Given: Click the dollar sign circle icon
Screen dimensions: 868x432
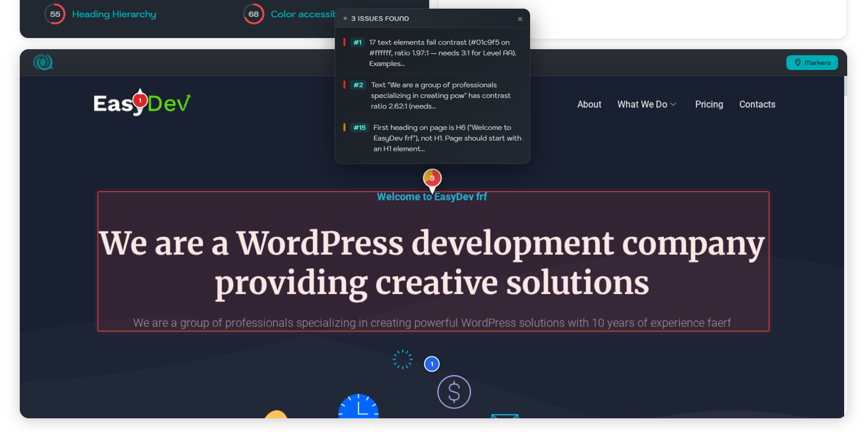Looking at the screenshot, I should point(454,392).
